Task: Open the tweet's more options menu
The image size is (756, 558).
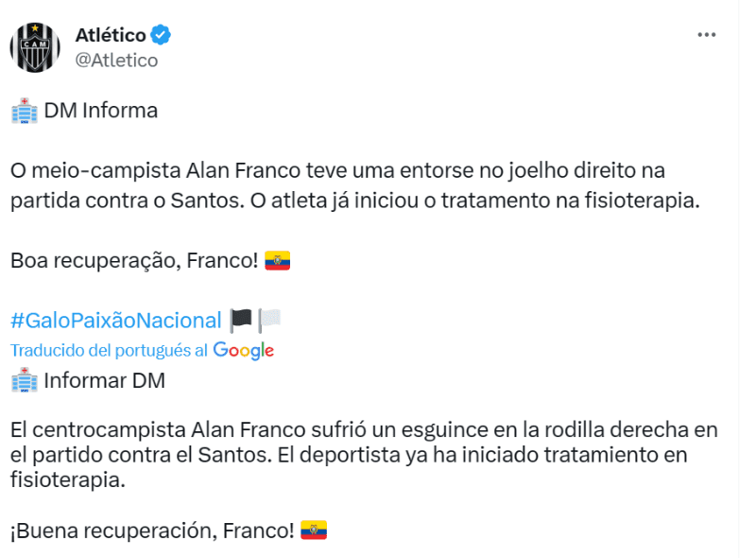Action: point(706,35)
